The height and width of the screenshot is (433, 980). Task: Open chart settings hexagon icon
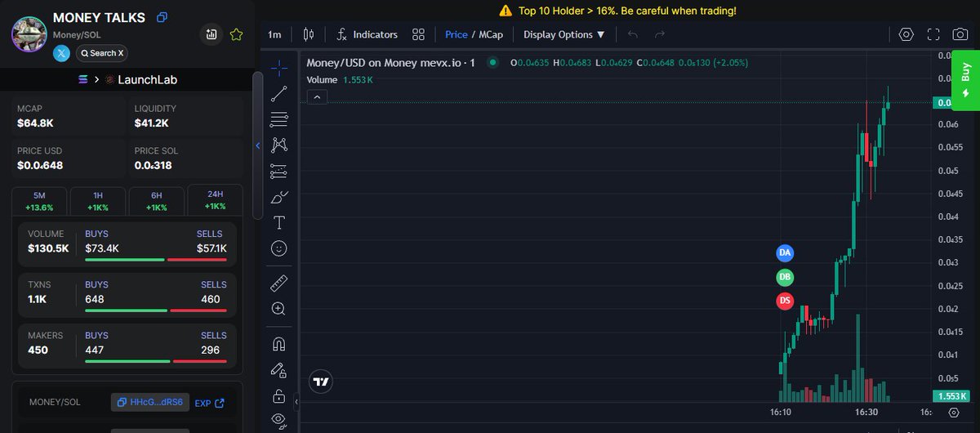(906, 34)
